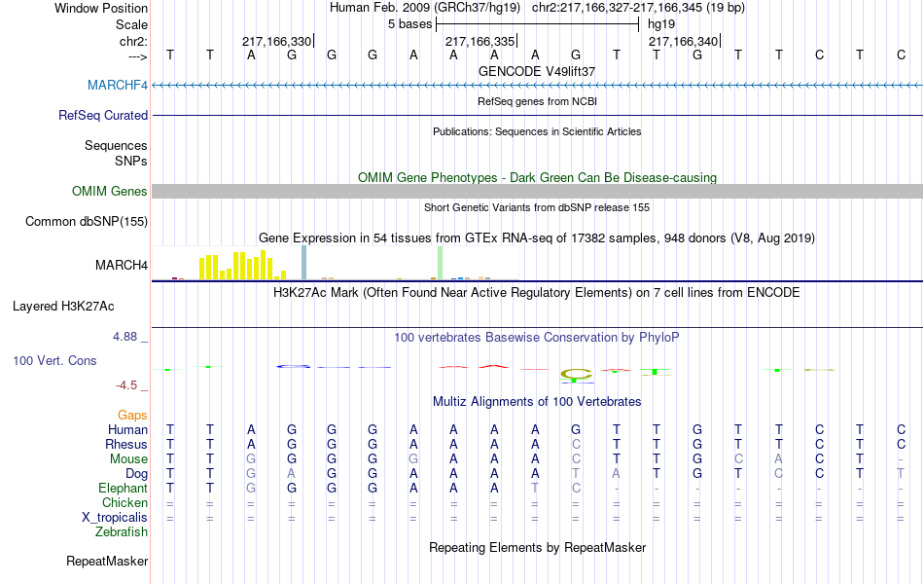The width and height of the screenshot is (924, 584).
Task: Click the Chicken alignment row label
Action: [124, 502]
